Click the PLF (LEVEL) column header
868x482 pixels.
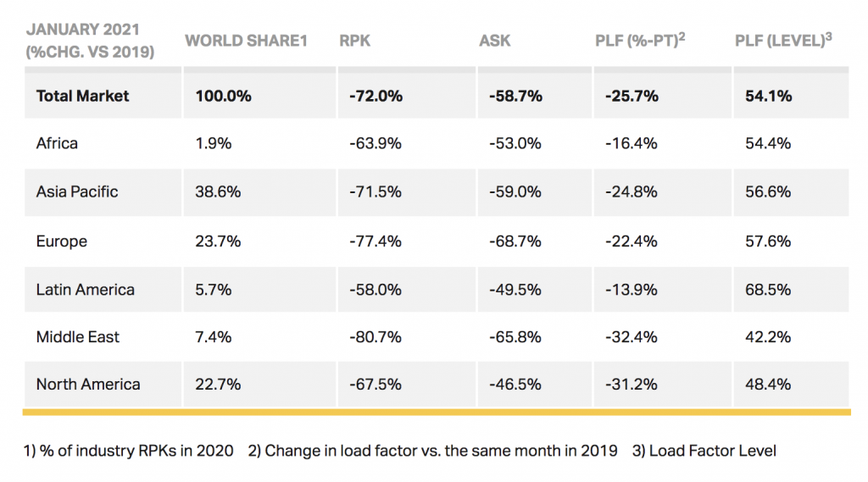coord(783,40)
